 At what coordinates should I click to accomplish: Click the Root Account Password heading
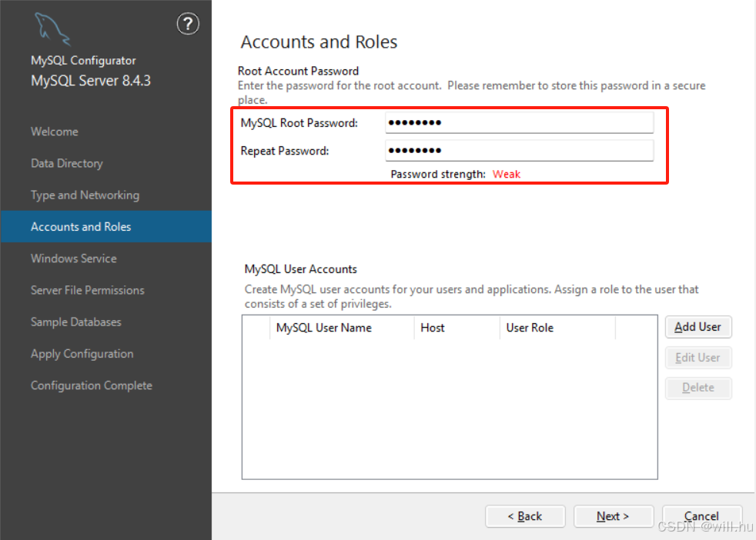[x=298, y=71]
